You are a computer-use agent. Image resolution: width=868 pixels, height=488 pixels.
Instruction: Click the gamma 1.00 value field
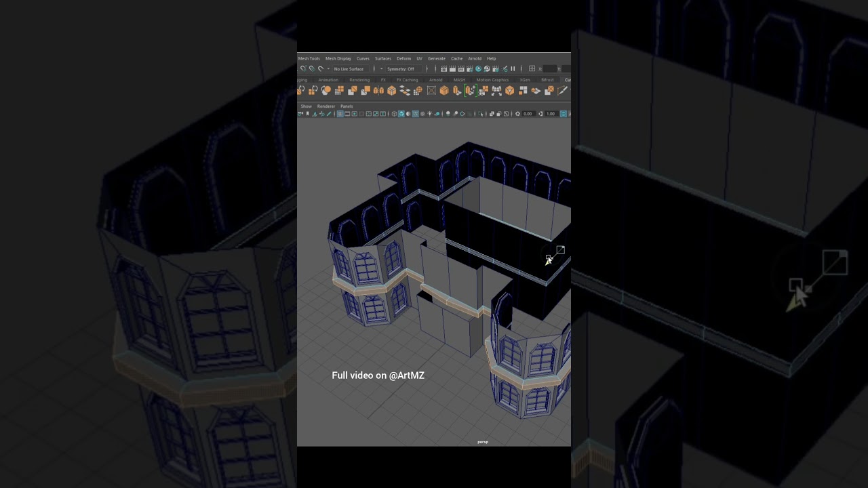[x=551, y=114]
